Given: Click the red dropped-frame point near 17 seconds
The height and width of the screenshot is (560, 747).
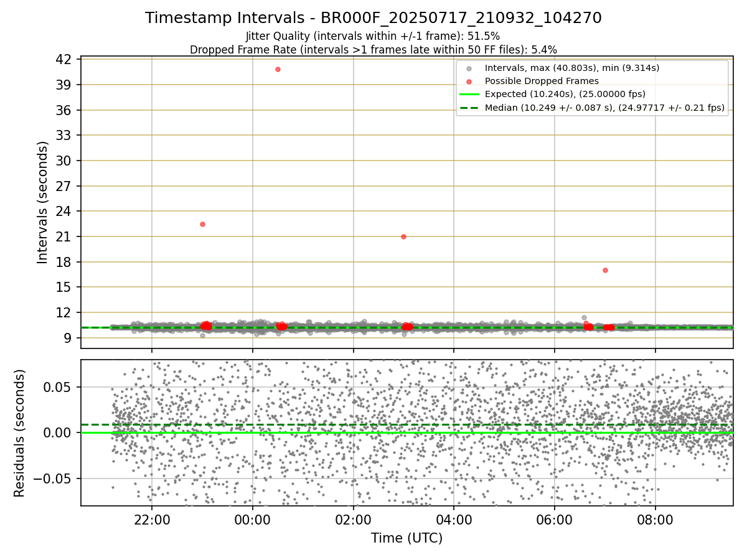Looking at the screenshot, I should coord(605,270).
